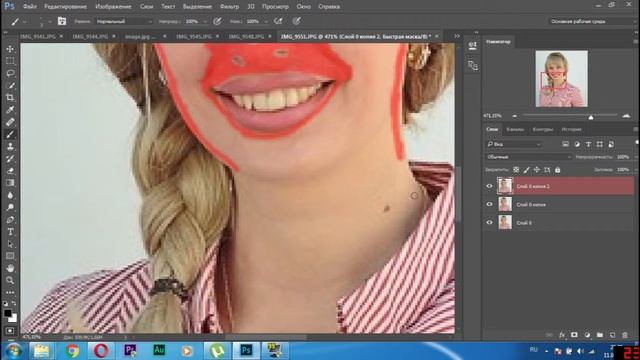Viewport: 640px width, 360px height.
Task: Select the History Brush tool
Action: pyautogui.click(x=10, y=159)
